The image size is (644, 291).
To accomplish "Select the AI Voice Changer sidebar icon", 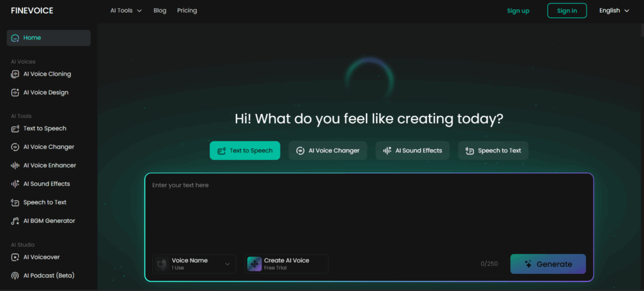I will click(x=15, y=147).
